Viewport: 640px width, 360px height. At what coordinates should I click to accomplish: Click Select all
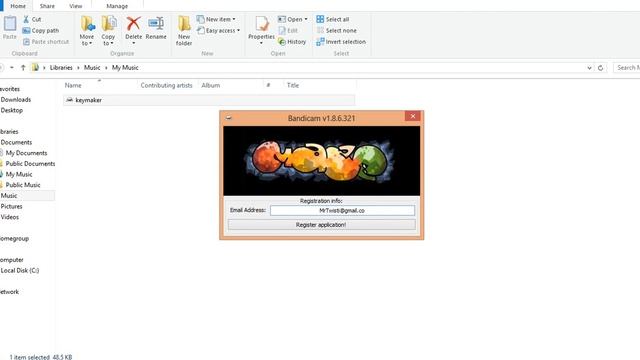pyautogui.click(x=333, y=19)
